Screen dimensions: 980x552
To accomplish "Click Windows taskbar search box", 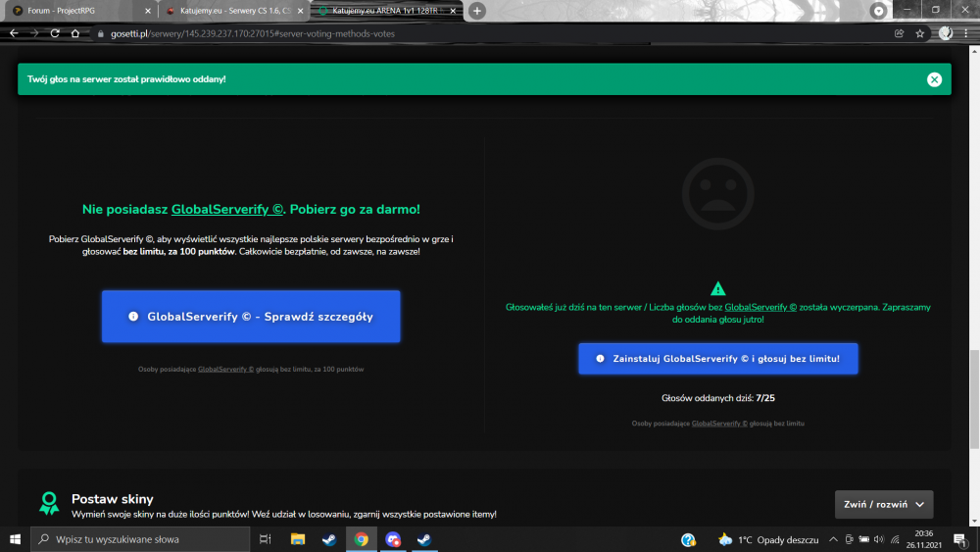I will point(140,539).
